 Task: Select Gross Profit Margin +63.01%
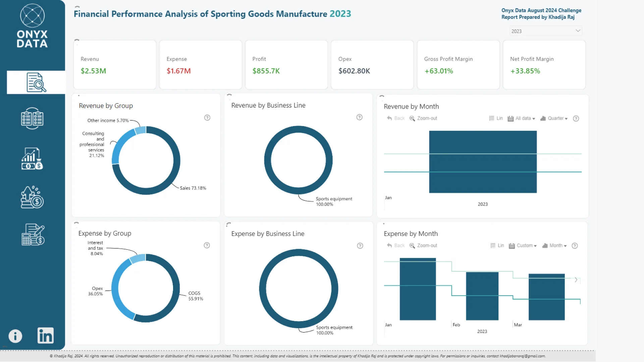click(x=439, y=71)
